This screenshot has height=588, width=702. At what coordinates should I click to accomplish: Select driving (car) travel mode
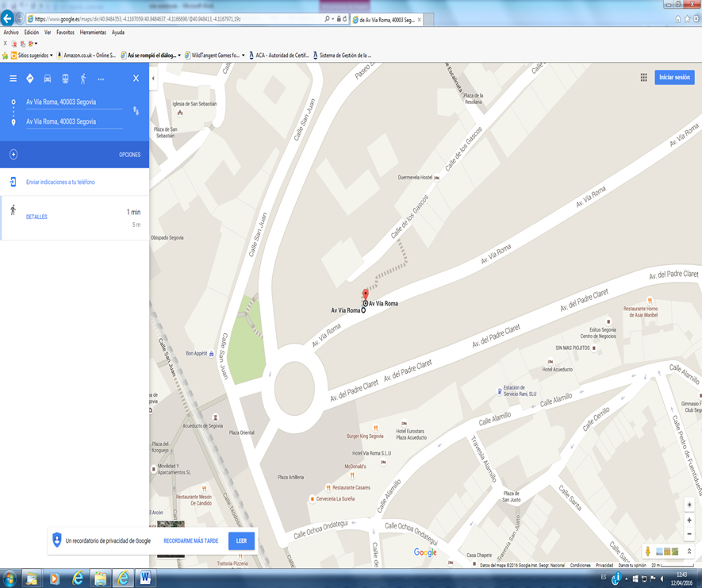pyautogui.click(x=48, y=79)
